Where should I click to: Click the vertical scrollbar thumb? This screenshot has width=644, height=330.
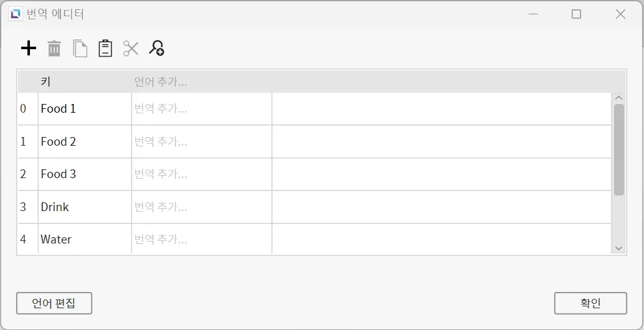tap(618, 149)
